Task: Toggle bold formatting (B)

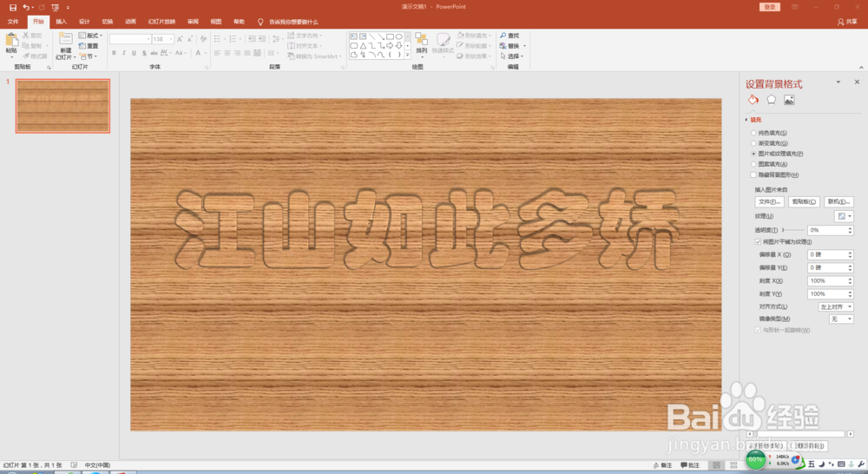Action: tap(114, 53)
